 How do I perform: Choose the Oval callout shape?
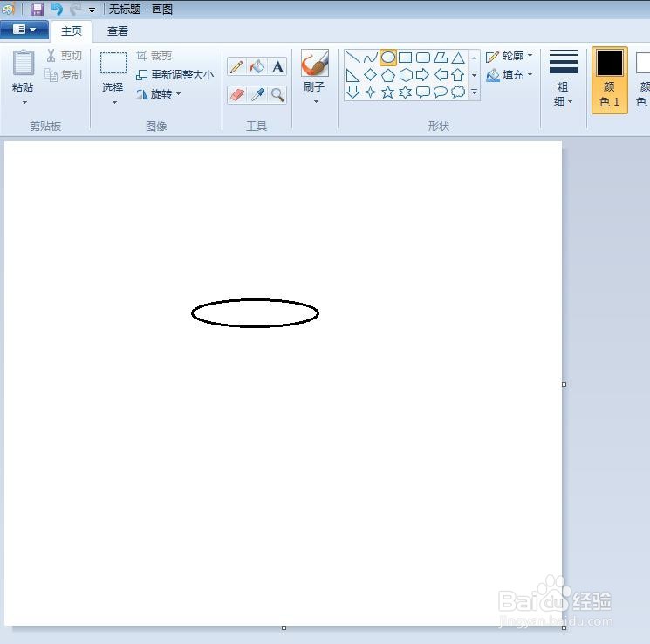[x=441, y=92]
